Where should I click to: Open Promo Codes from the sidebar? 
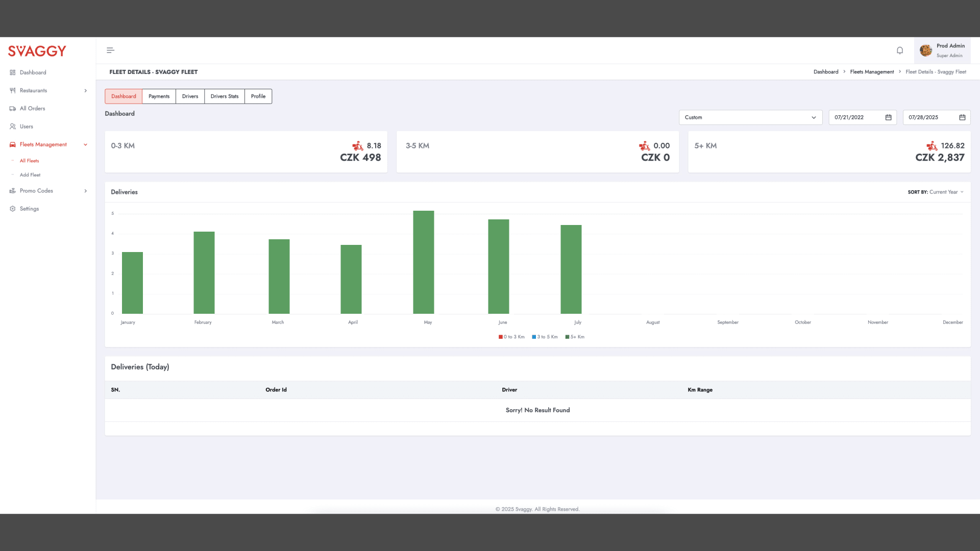click(x=13, y=190)
